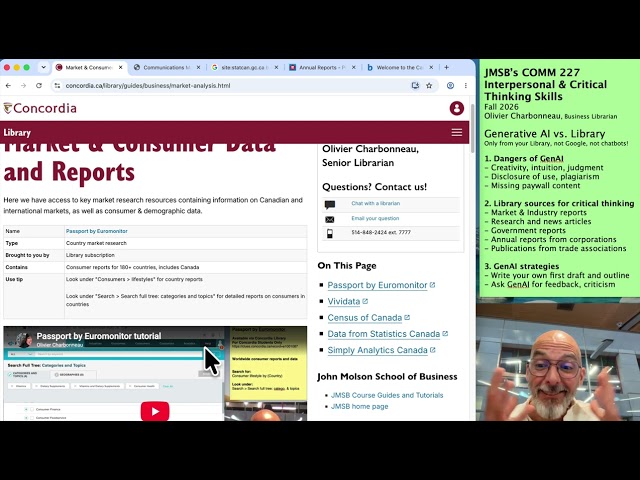
Task: Click the 'Use tip' row label
Action: (x=14, y=280)
